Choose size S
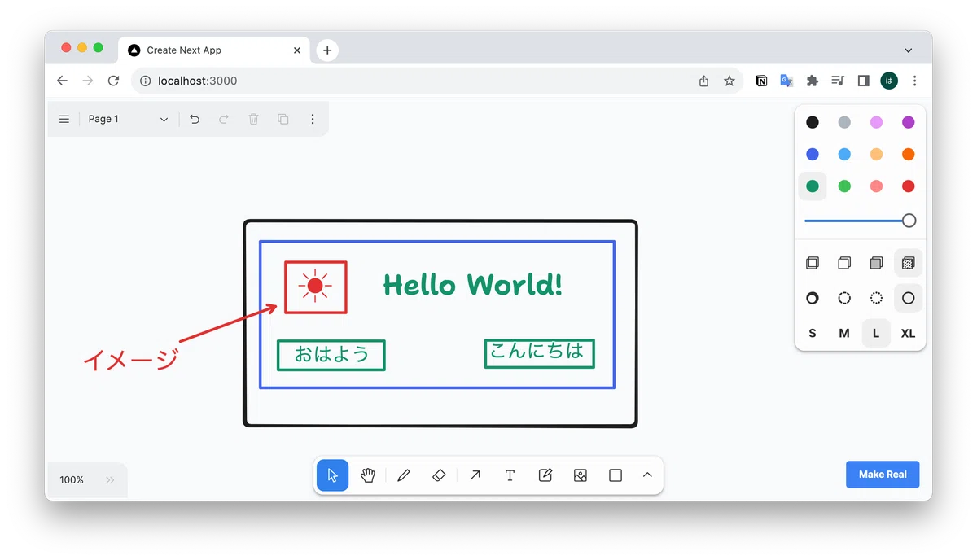Screen dimensions: 977x560 [x=813, y=334]
